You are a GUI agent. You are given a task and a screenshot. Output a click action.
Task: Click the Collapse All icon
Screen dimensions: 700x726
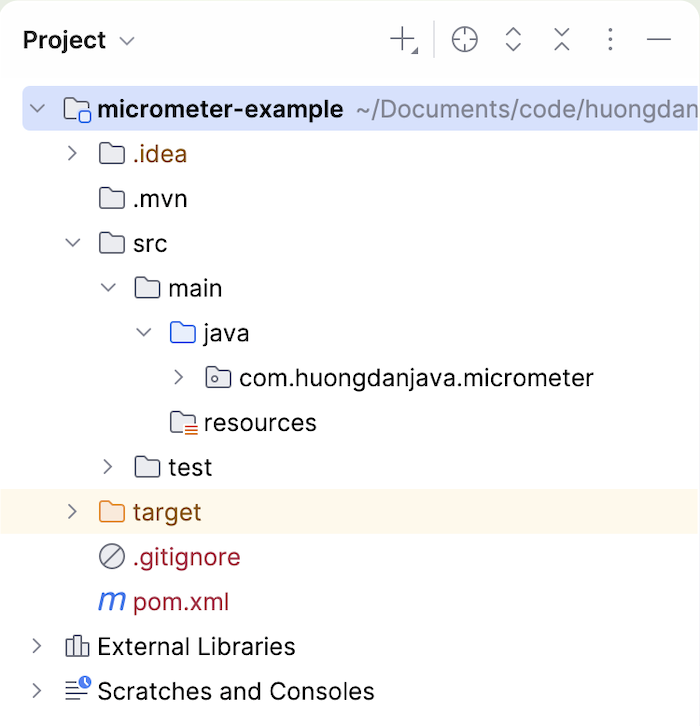[562, 40]
